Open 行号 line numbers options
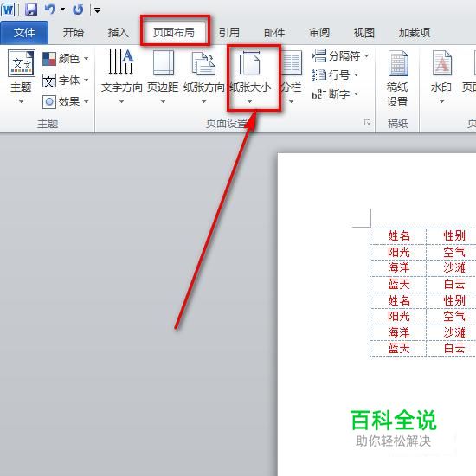The image size is (476, 476). tap(336, 74)
